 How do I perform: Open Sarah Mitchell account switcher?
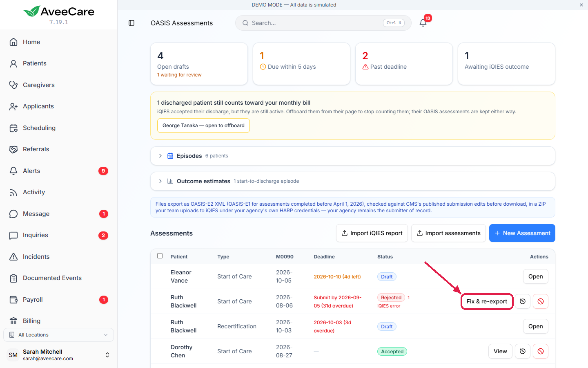[58, 355]
